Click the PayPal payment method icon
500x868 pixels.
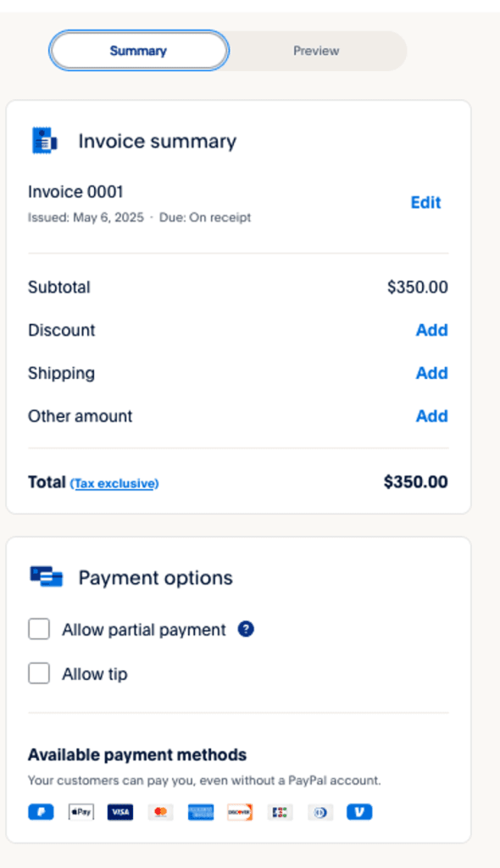coord(41,811)
